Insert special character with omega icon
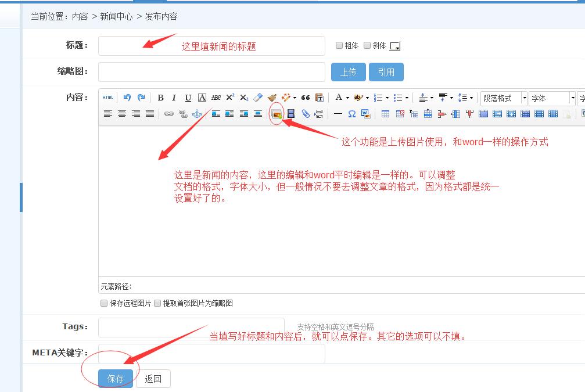Viewport: 585px width, 392px height. (x=351, y=114)
